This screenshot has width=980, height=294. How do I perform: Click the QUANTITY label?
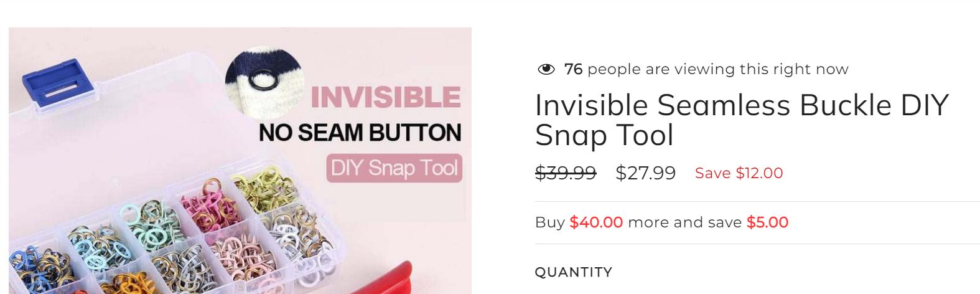573,272
